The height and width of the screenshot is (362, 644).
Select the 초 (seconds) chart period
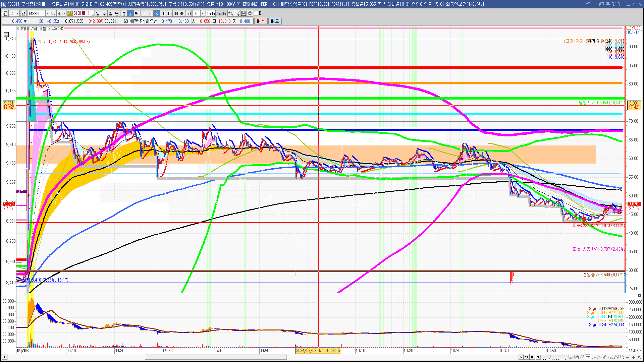130,13
